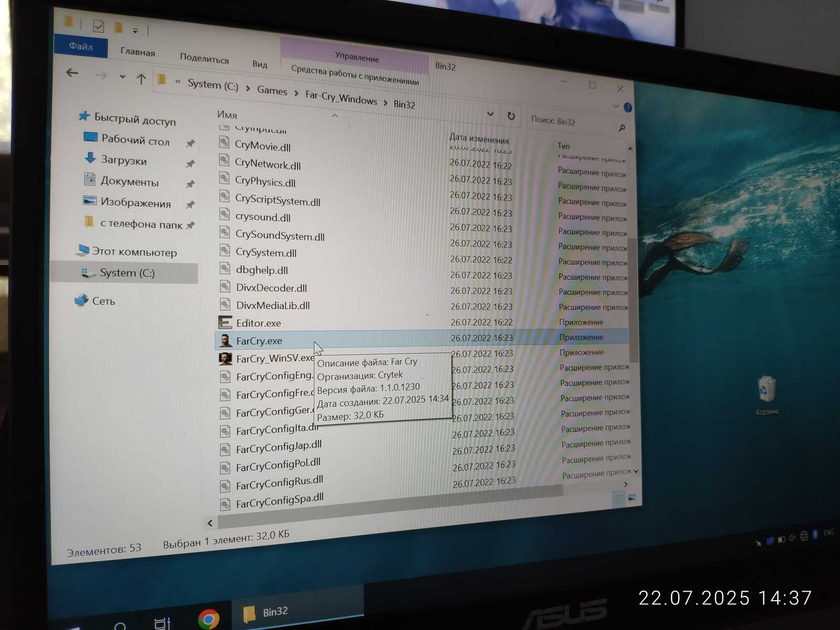Show hidden path levels via the « chevron
840x630 pixels.
178,81
